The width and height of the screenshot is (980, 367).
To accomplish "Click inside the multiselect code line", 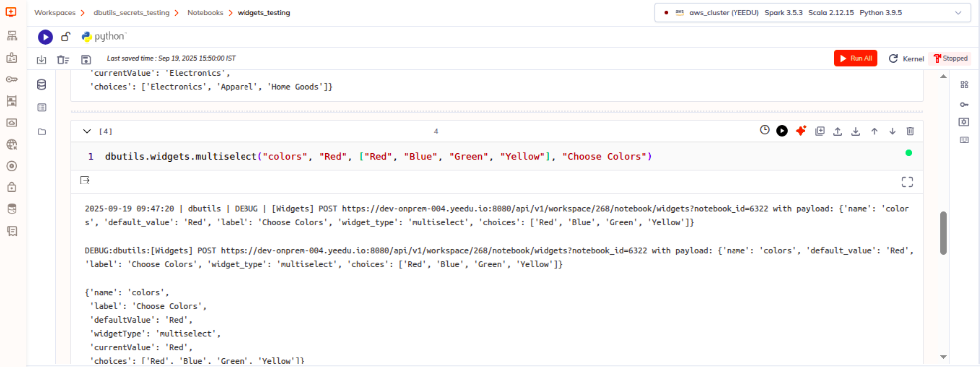I will 378,156.
